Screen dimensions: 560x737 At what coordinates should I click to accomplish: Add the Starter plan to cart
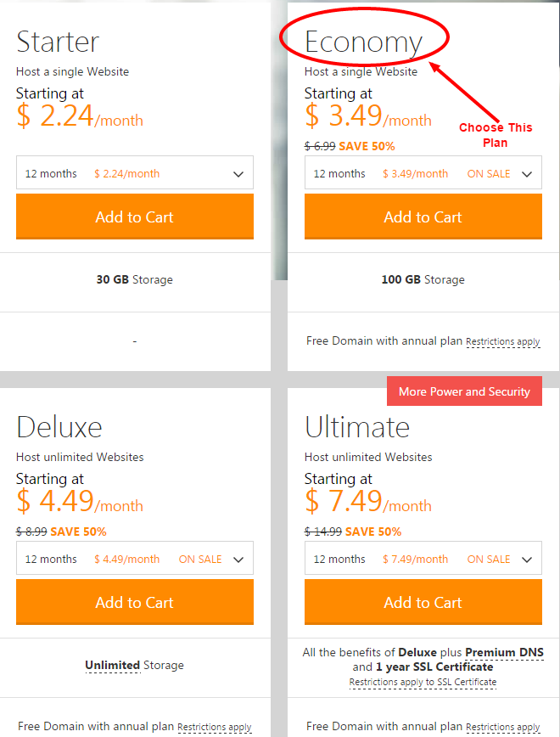[134, 217]
